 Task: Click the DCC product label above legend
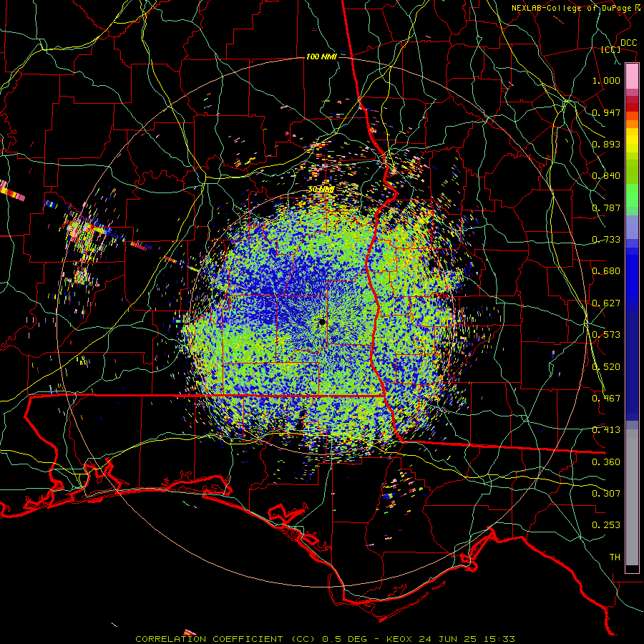[x=628, y=43]
